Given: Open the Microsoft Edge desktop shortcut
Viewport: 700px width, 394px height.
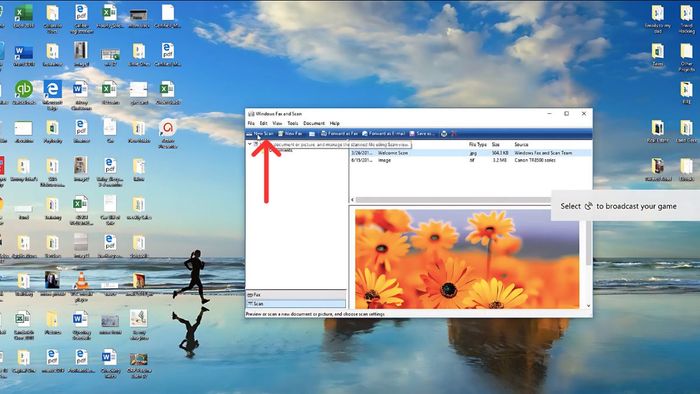Looking at the screenshot, I should (52, 95).
